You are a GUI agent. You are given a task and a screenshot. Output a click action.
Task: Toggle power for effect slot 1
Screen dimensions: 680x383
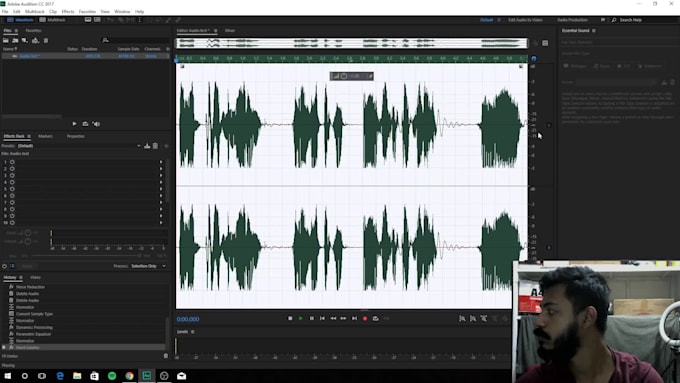coord(12,162)
